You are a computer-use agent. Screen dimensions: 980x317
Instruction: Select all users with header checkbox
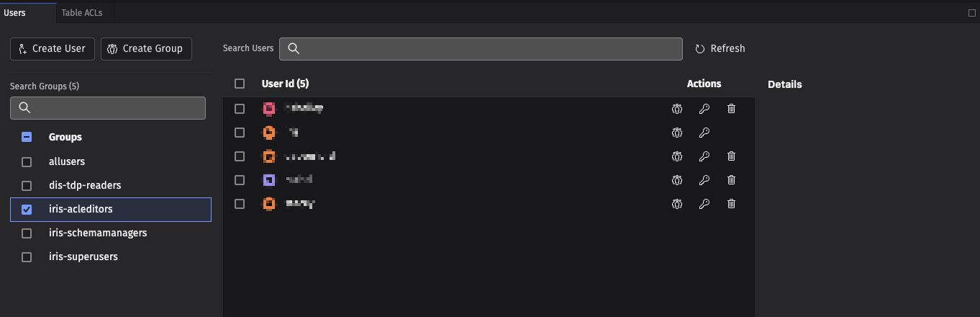[x=240, y=84]
